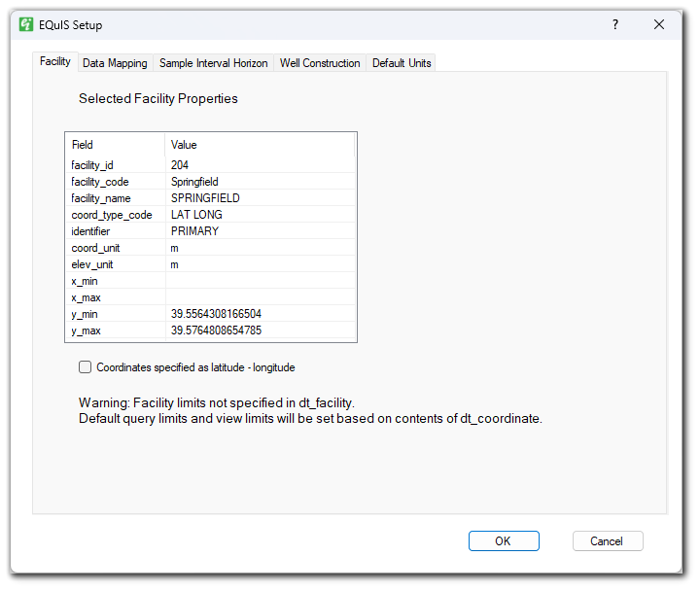Open the help question mark button
This screenshot has width=700, height=591.
pyautogui.click(x=615, y=24)
